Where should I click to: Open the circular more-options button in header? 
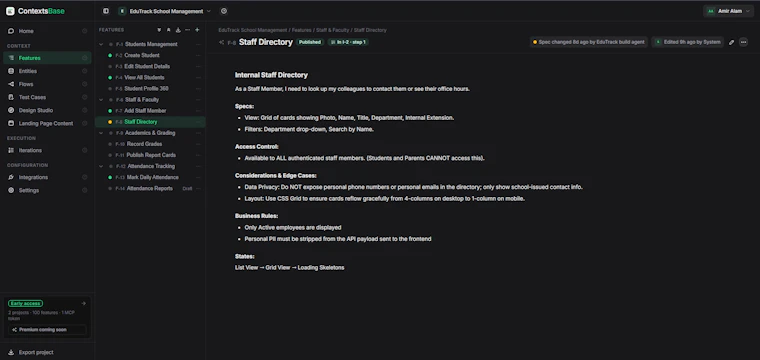[x=744, y=42]
